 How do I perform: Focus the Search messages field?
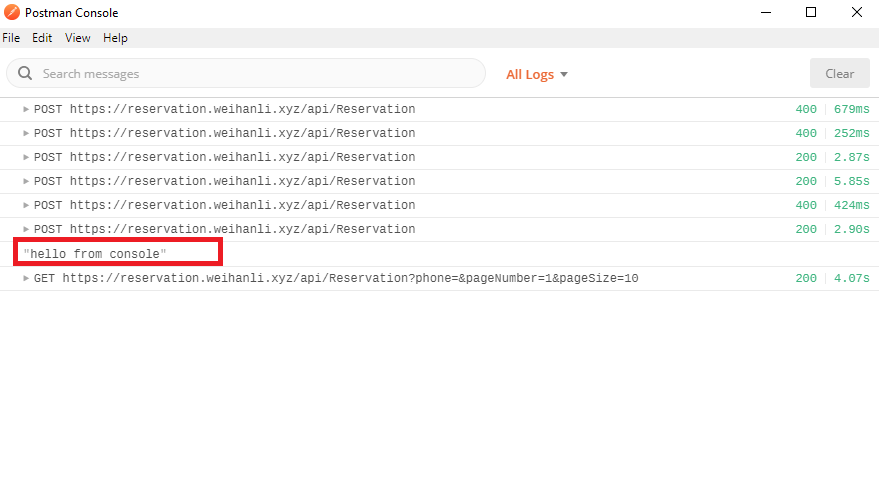point(246,73)
